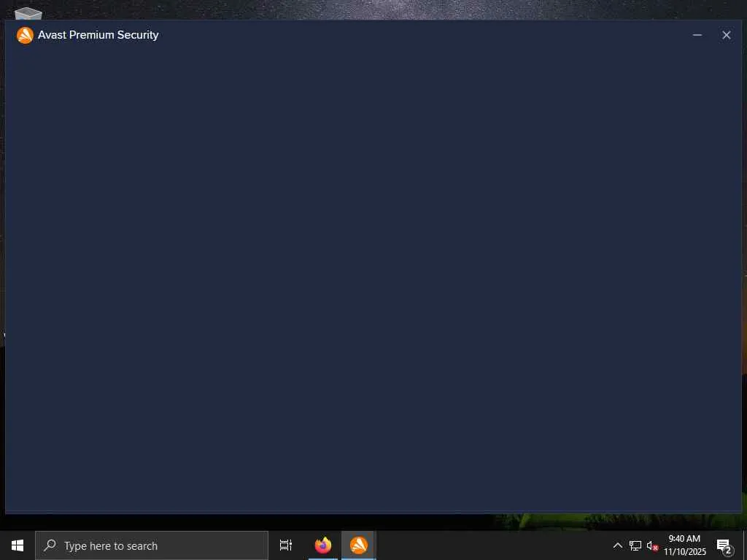Open network status tray icon
This screenshot has height=560, width=747.
pyautogui.click(x=635, y=545)
